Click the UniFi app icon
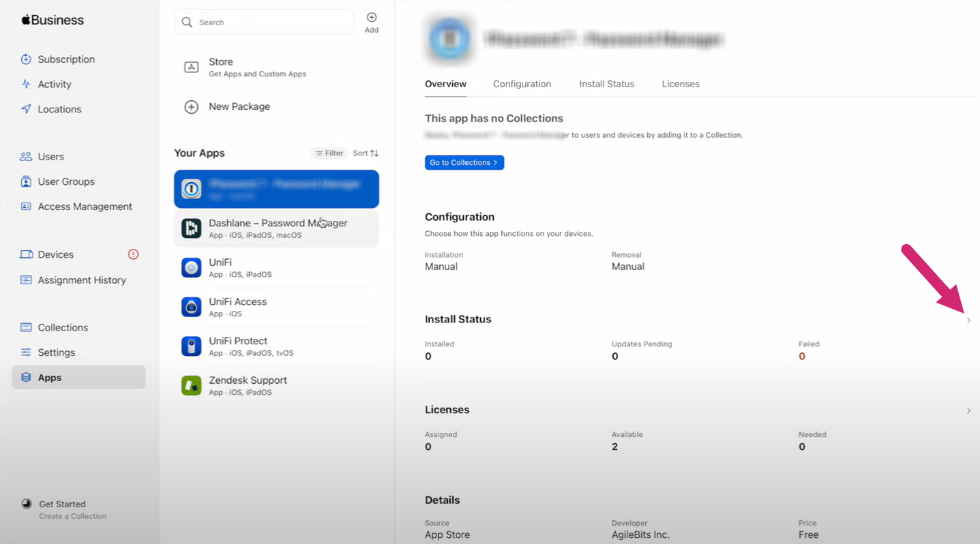The image size is (980, 544). click(191, 267)
